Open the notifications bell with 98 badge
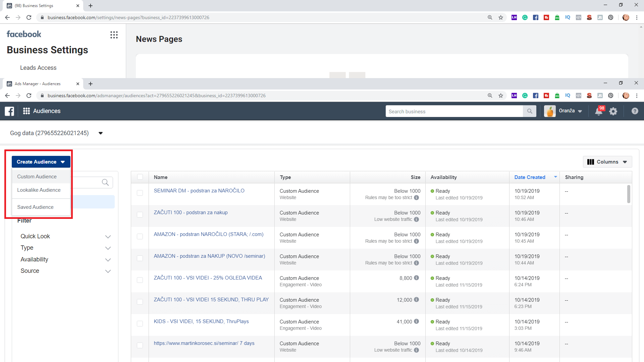This screenshot has width=644, height=362. [x=599, y=111]
